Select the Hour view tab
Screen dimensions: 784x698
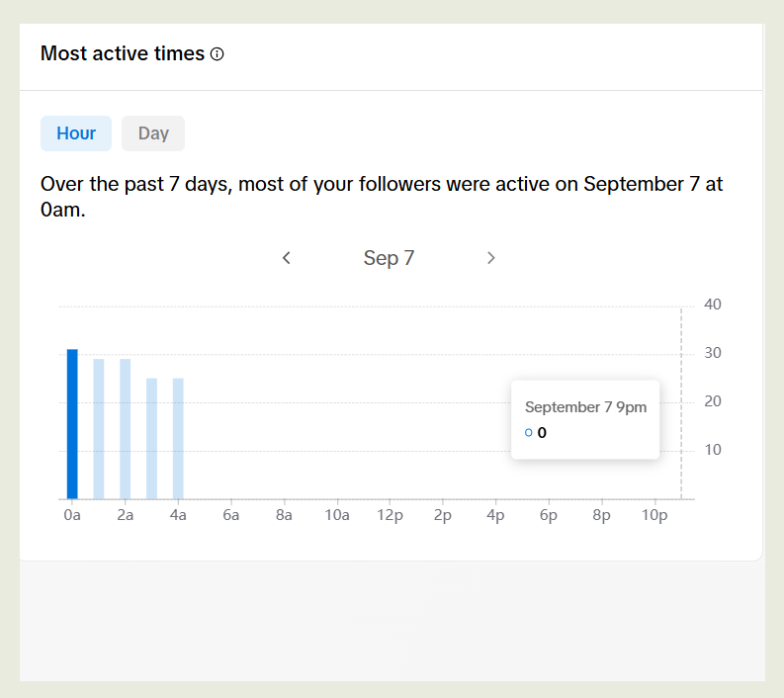click(76, 133)
